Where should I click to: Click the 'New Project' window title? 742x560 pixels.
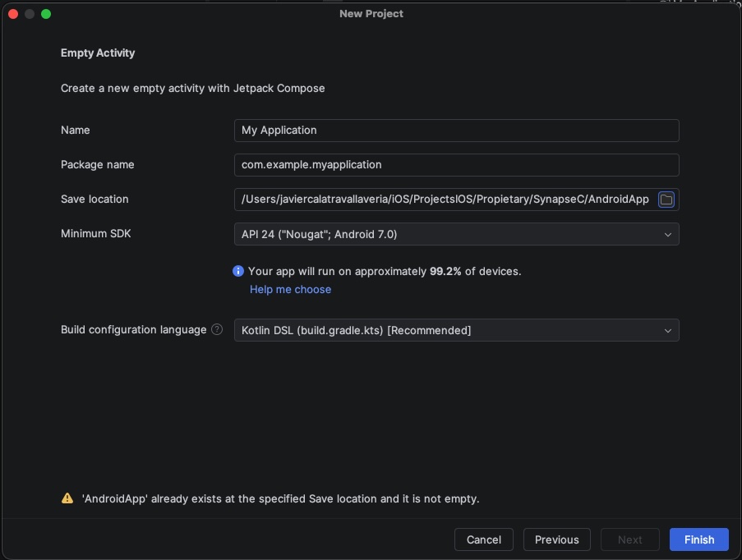(371, 14)
